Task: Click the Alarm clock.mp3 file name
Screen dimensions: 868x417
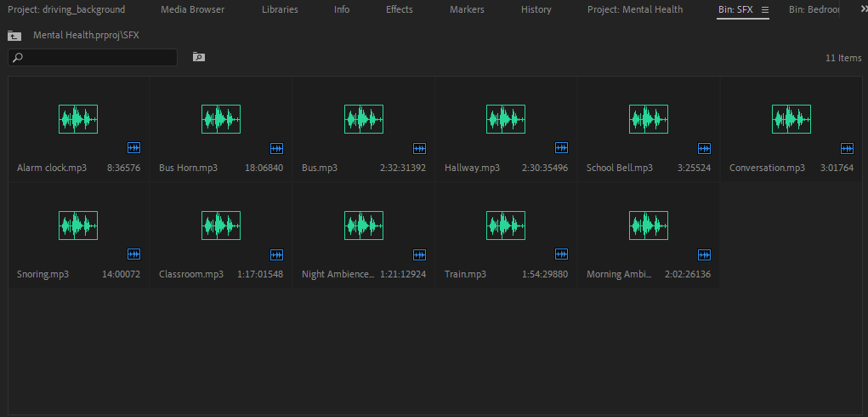Action: [x=52, y=168]
